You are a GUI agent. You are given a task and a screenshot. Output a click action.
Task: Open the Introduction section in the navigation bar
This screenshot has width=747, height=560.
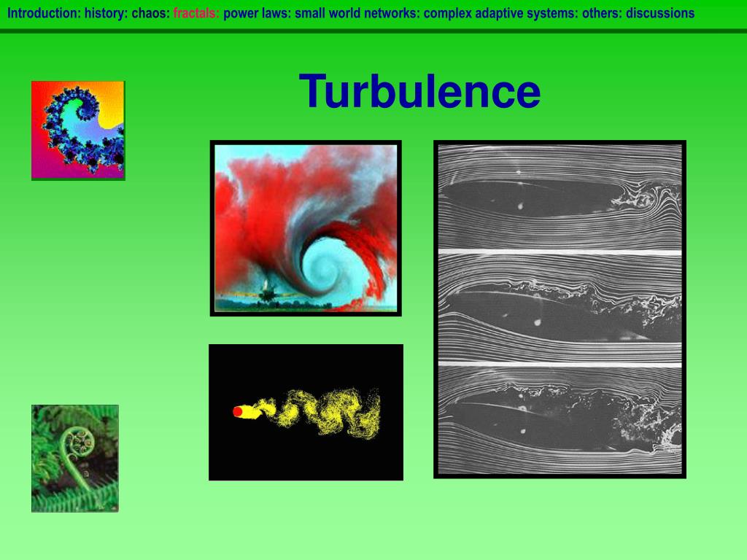[x=44, y=13]
